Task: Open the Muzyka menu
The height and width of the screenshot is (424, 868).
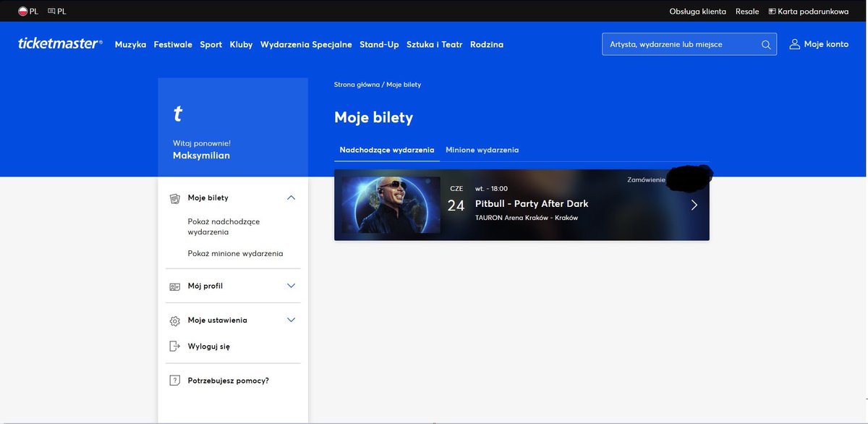Action: coord(130,44)
